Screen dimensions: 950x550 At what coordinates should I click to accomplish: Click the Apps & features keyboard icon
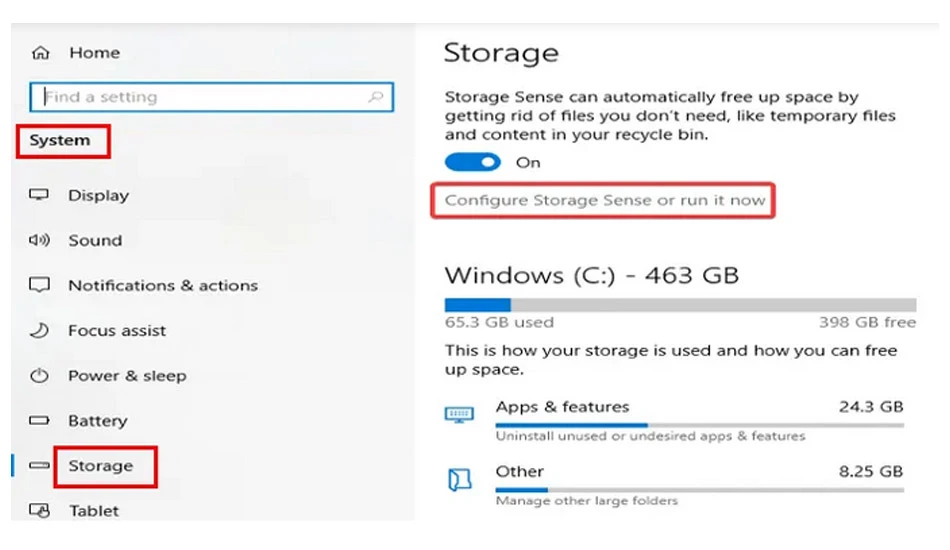coord(459,415)
